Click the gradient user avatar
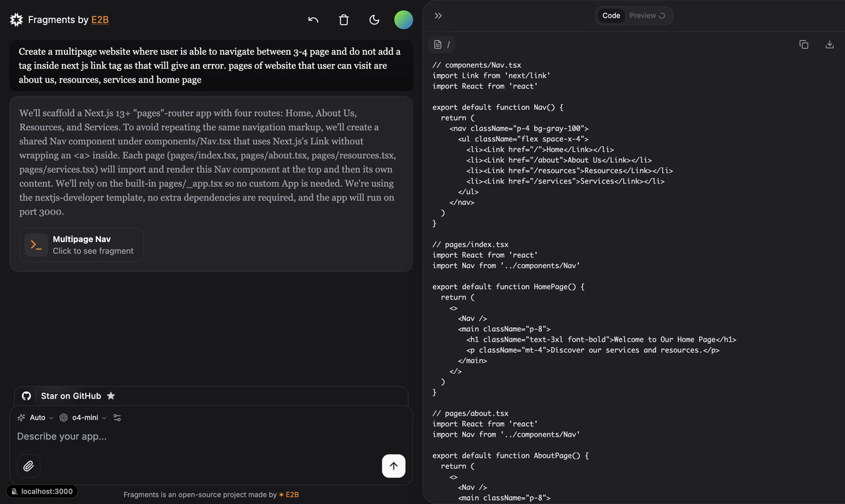Viewport: 845px width, 504px height. click(x=403, y=20)
